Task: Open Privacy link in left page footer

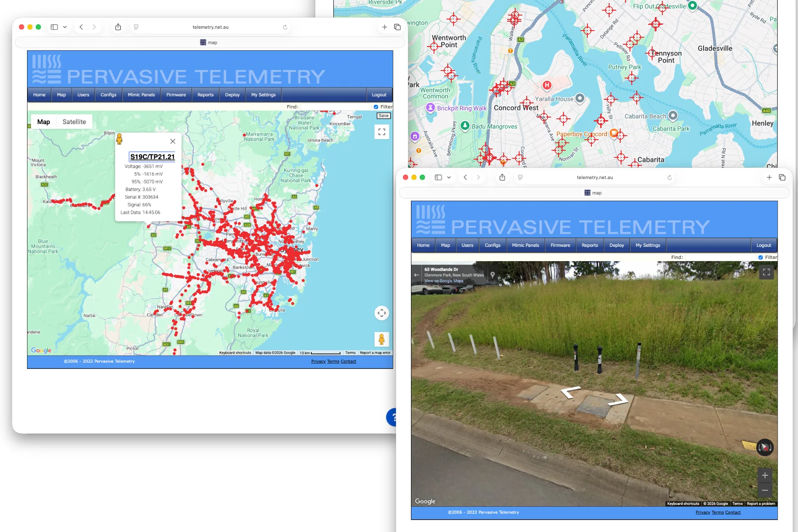Action: 318,361
